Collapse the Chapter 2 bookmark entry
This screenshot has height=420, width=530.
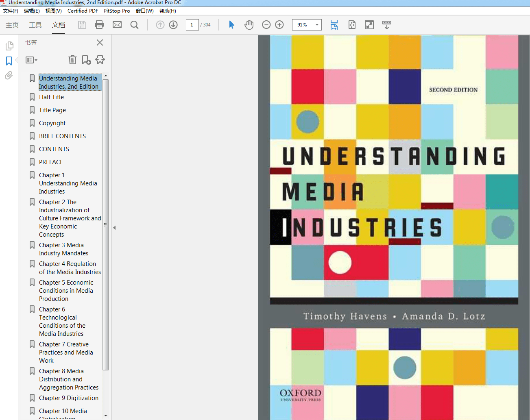(32, 201)
